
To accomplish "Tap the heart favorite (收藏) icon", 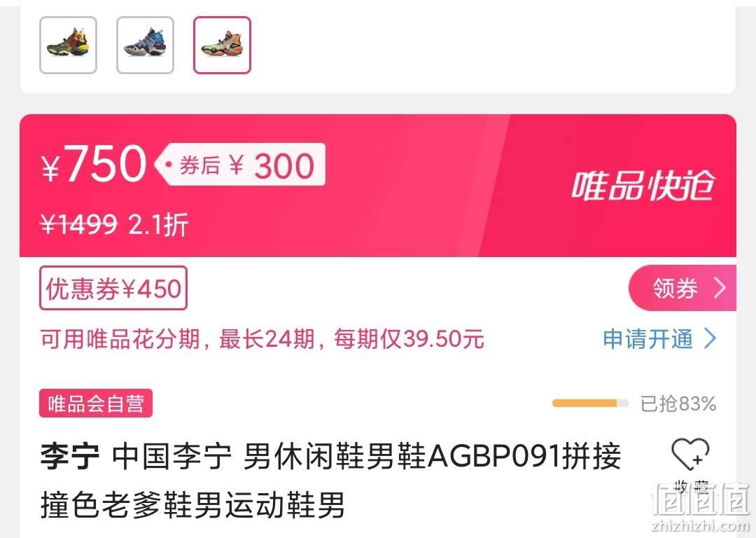I will point(690,454).
